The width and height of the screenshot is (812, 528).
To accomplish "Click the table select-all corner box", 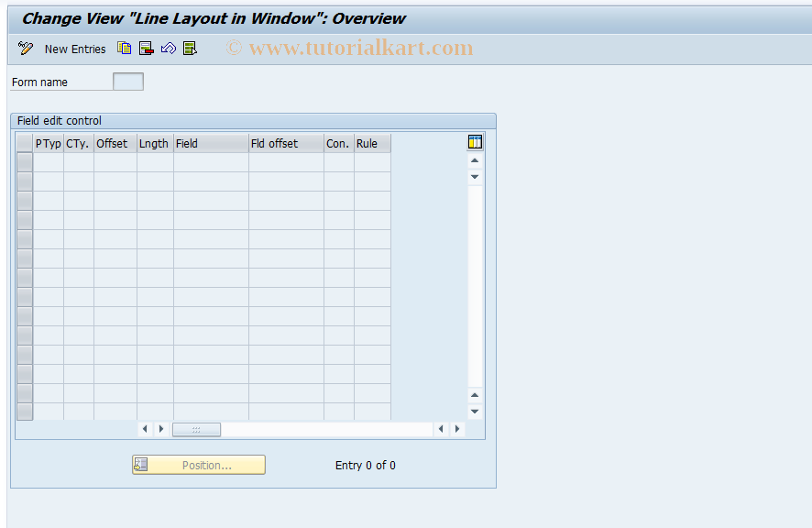I will tap(25, 144).
